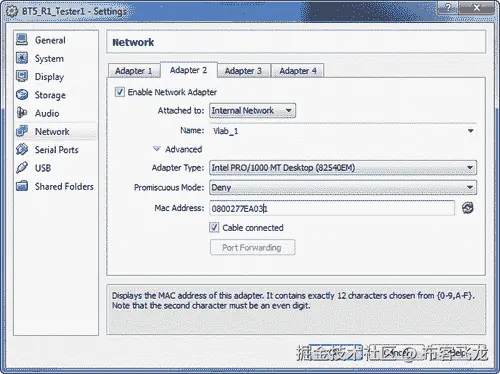Image resolution: width=500 pixels, height=374 pixels.
Task: Click the Help button
Action: 458,353
